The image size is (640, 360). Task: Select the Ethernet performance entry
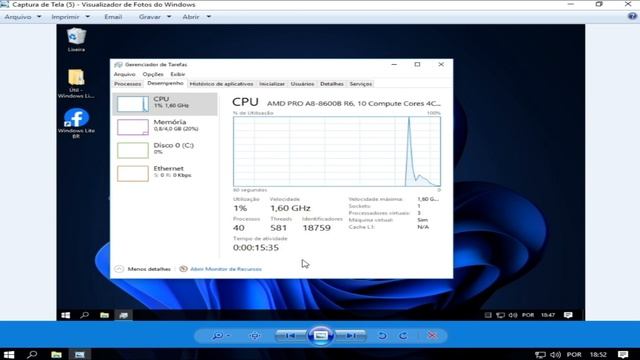(165, 173)
